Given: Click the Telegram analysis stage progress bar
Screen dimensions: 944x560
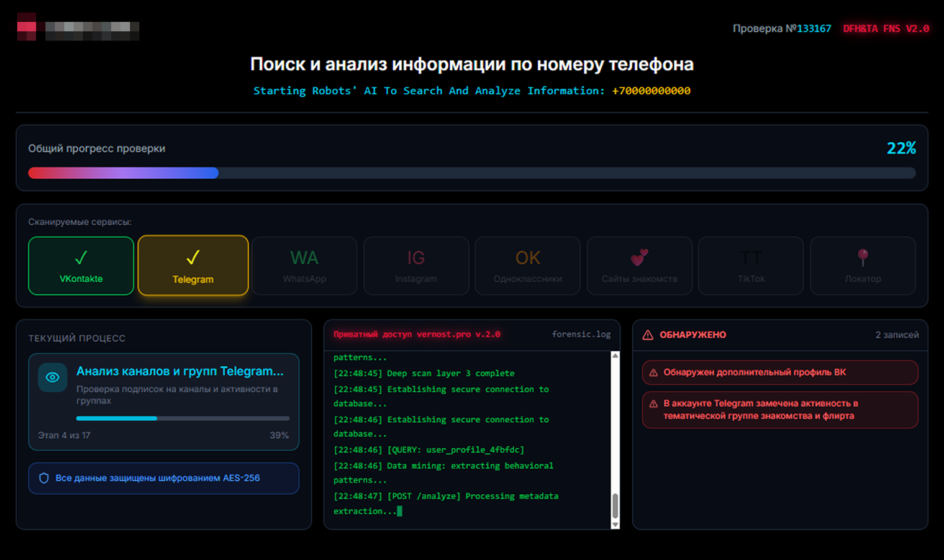Looking at the screenshot, I should 183,418.
